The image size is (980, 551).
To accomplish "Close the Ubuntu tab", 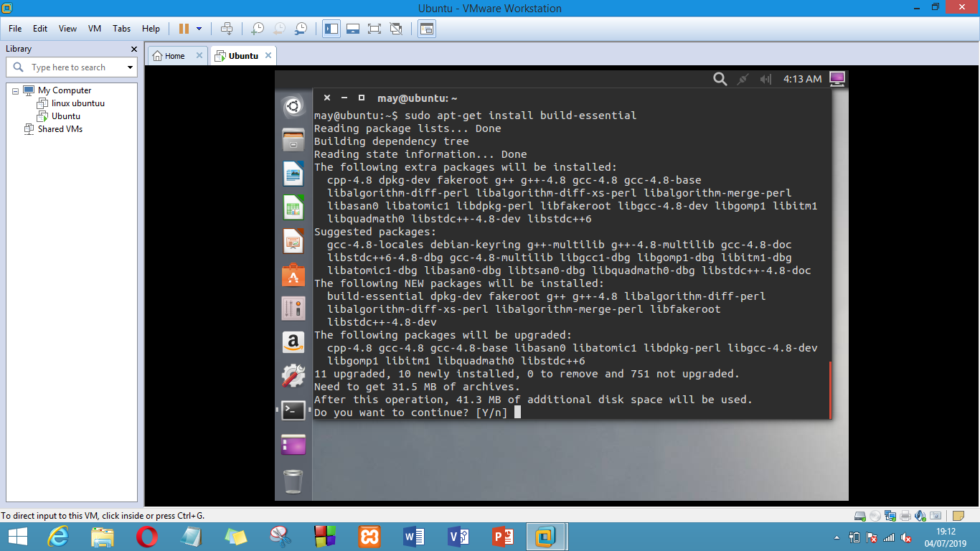I will pos(268,55).
